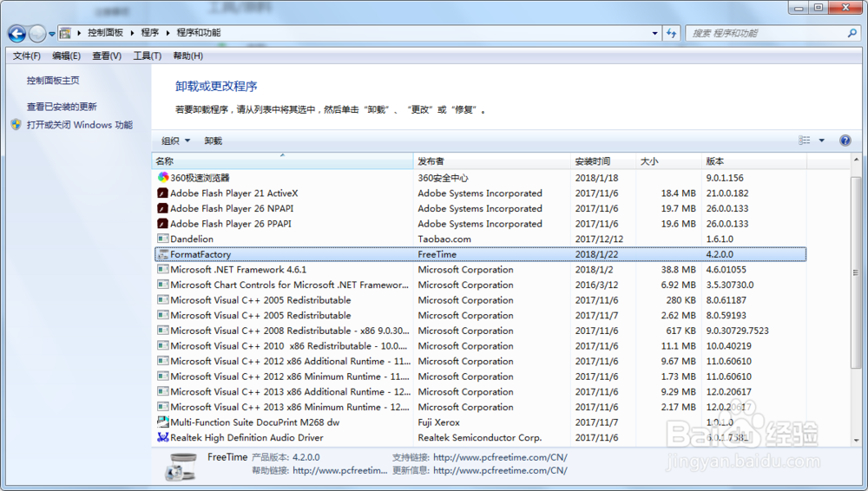The height and width of the screenshot is (491, 868).
Task: Click the FreeTime details pane program thumbnail
Action: [x=180, y=467]
